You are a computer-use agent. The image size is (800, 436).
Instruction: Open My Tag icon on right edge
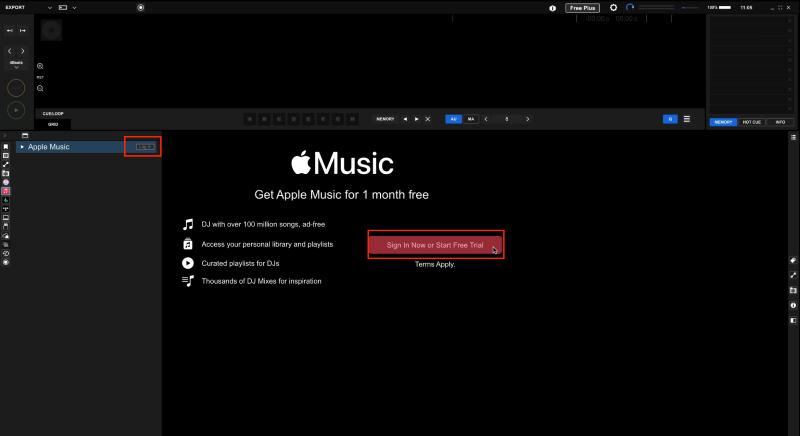pyautogui.click(x=793, y=261)
